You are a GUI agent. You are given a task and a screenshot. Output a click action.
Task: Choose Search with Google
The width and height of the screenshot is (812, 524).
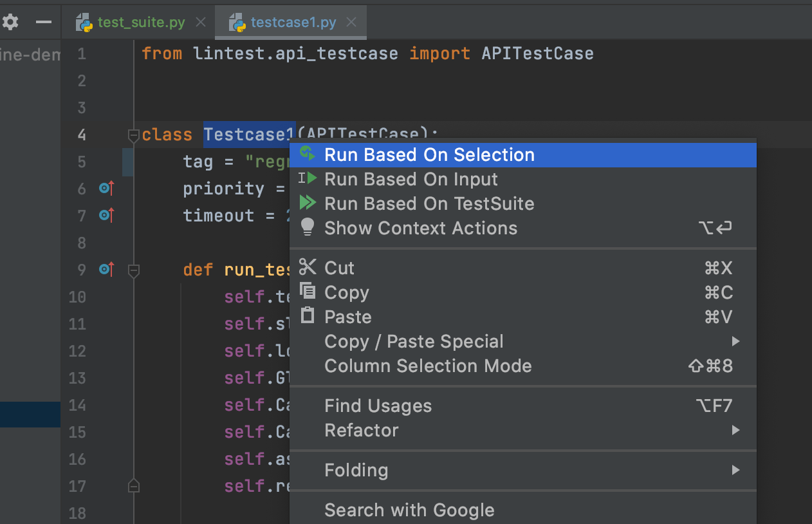(409, 510)
